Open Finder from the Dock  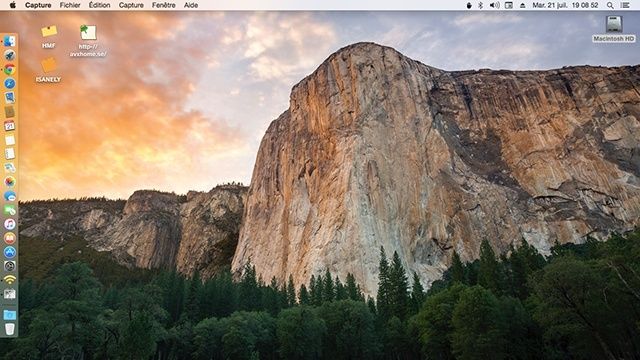pyautogui.click(x=9, y=41)
